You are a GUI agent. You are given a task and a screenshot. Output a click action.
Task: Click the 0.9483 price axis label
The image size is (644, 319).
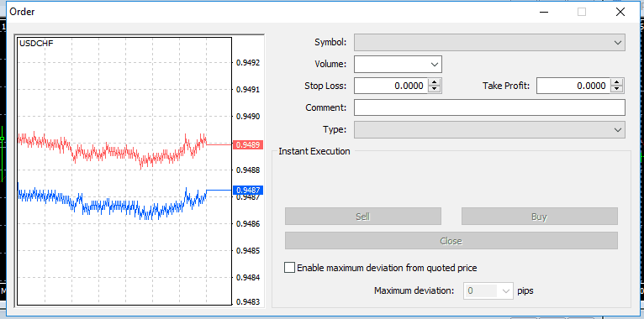click(x=249, y=302)
